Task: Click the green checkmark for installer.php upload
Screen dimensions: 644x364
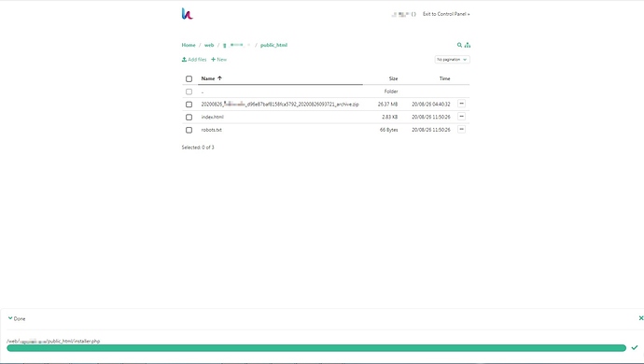Action: [635, 347]
